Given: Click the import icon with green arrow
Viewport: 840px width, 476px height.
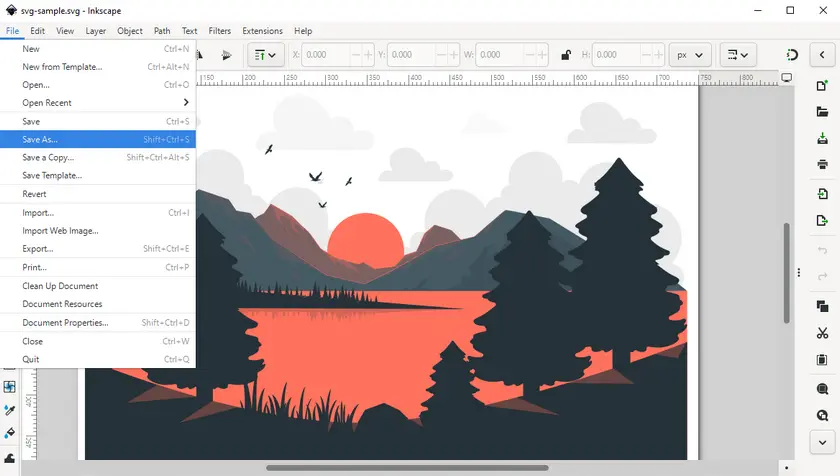Looking at the screenshot, I should [822, 194].
